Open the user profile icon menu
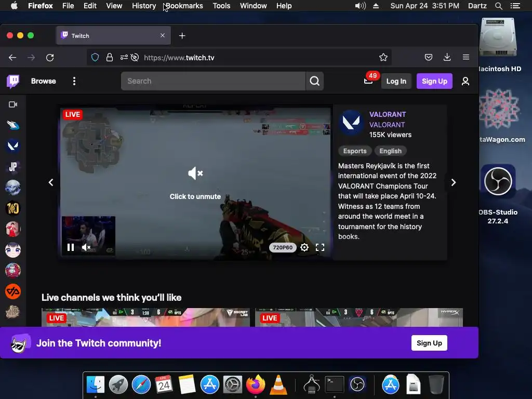532x399 pixels. click(465, 81)
